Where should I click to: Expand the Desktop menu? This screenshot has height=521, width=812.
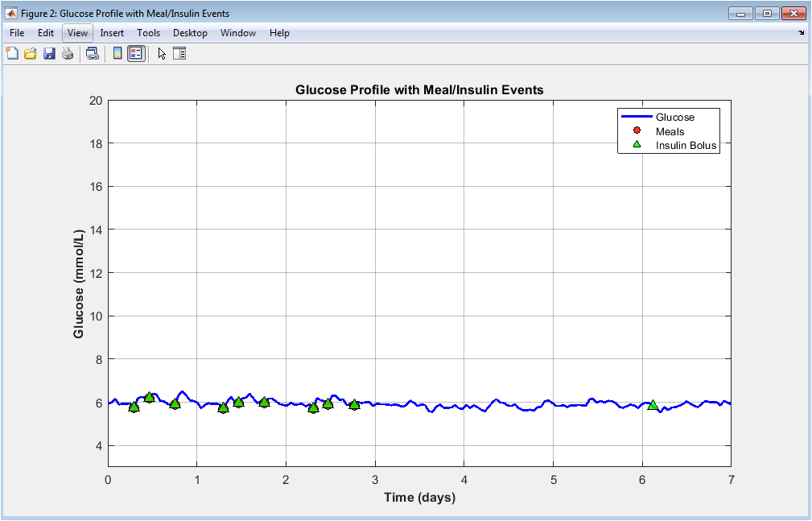[190, 33]
